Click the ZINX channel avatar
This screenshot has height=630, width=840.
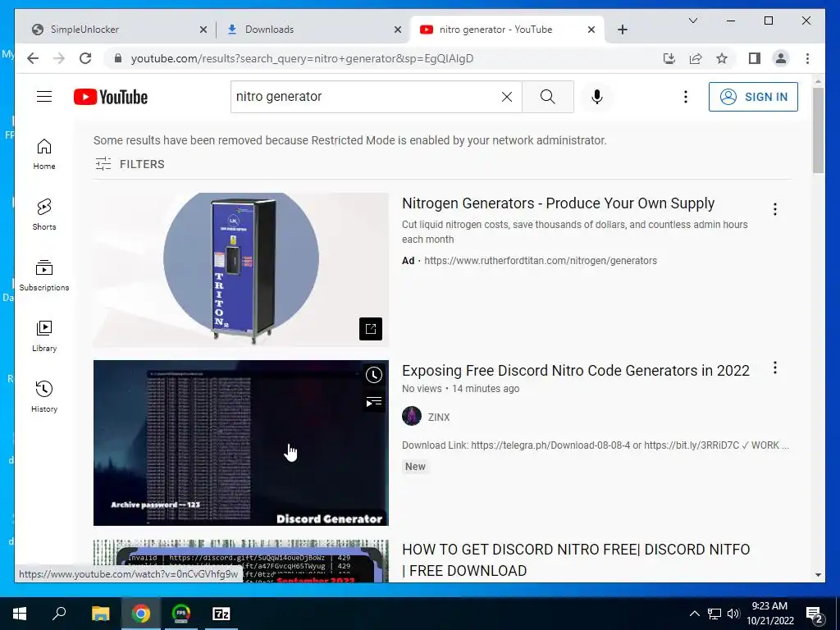pyautogui.click(x=412, y=416)
